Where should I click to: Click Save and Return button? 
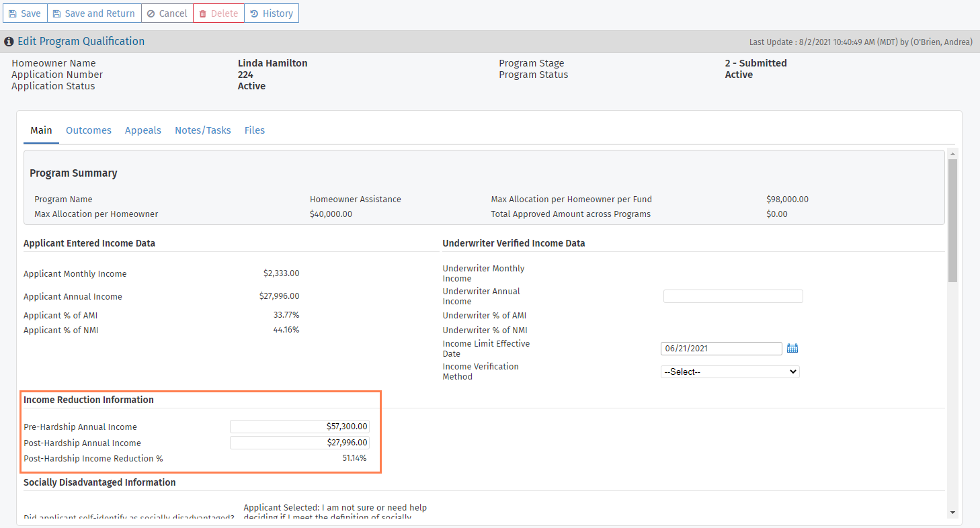tap(94, 13)
